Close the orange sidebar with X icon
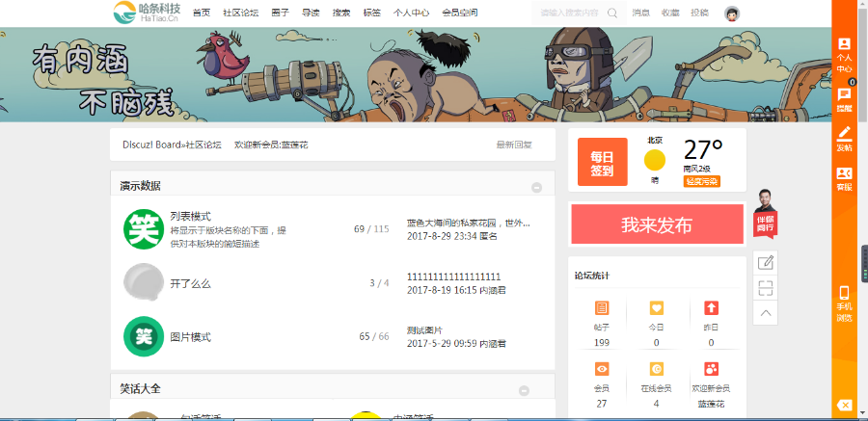Image resolution: width=868 pixels, height=421 pixels. click(x=844, y=406)
